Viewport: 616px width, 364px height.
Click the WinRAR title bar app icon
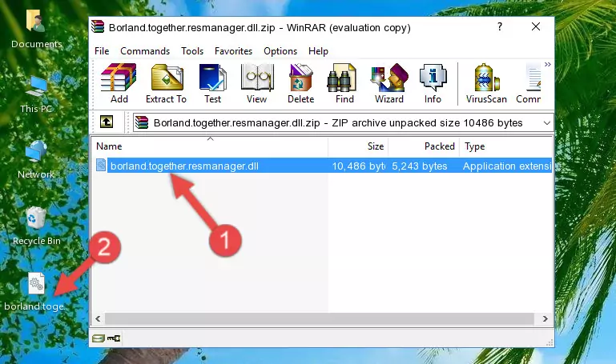tap(98, 26)
